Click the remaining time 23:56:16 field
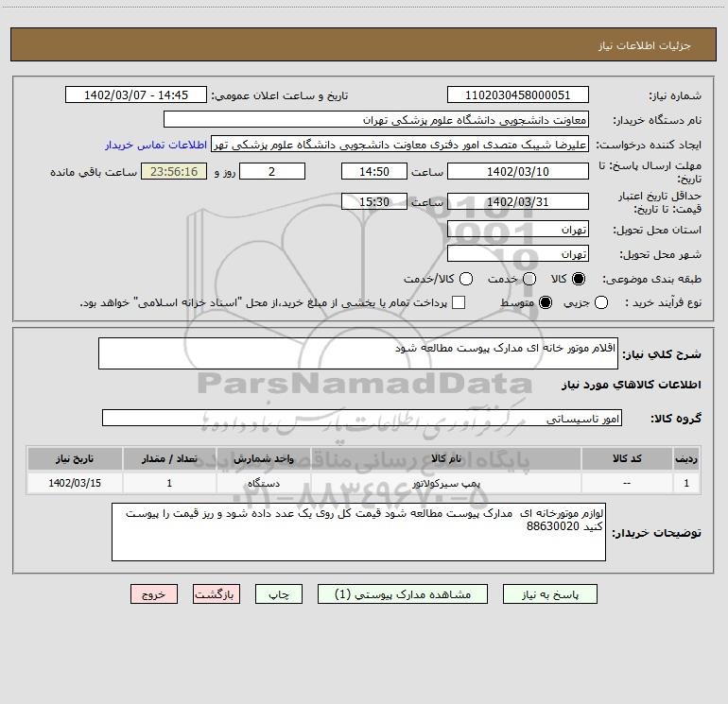This screenshot has height=704, width=728. click(x=174, y=172)
